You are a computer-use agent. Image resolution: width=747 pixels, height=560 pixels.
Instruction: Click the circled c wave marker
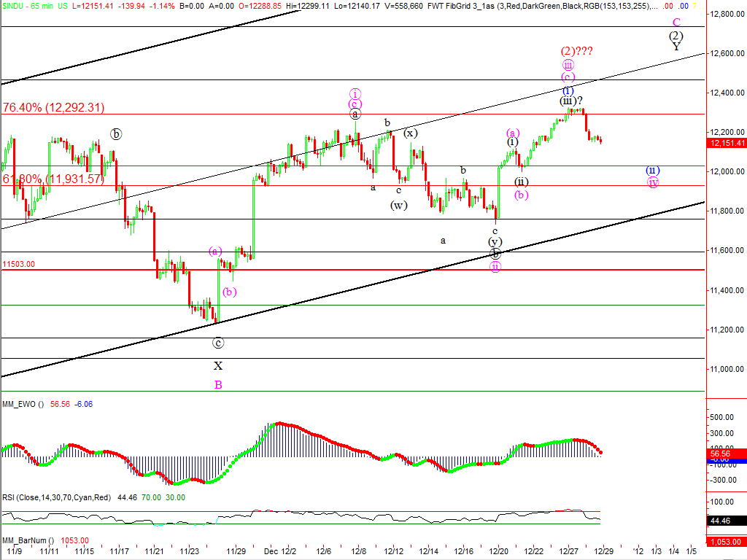(217, 342)
